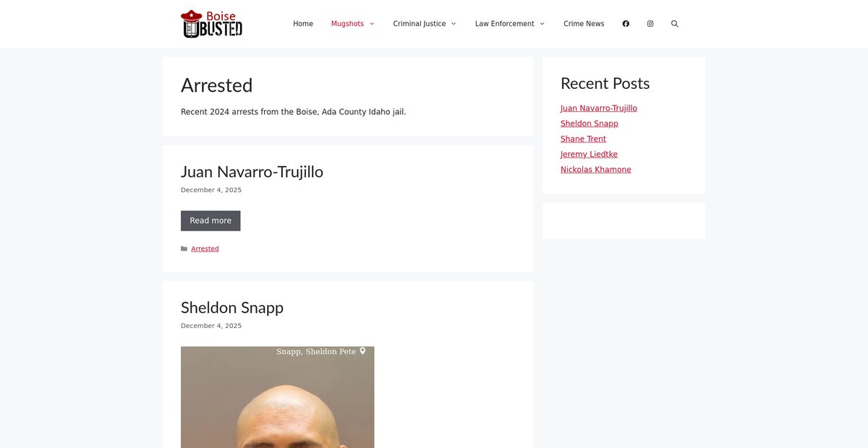The width and height of the screenshot is (868, 448).
Task: Open the Juan Navarro-Trujillo post title
Action: [252, 172]
